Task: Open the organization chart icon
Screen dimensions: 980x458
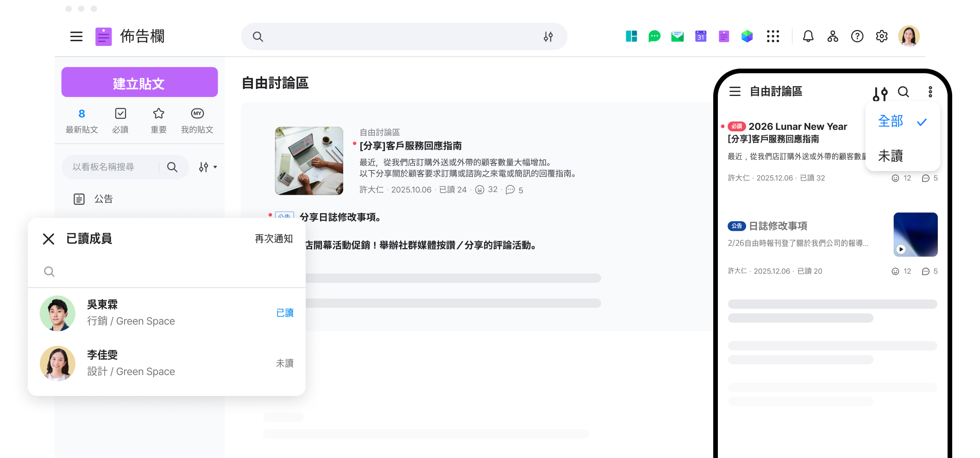Action: [832, 36]
